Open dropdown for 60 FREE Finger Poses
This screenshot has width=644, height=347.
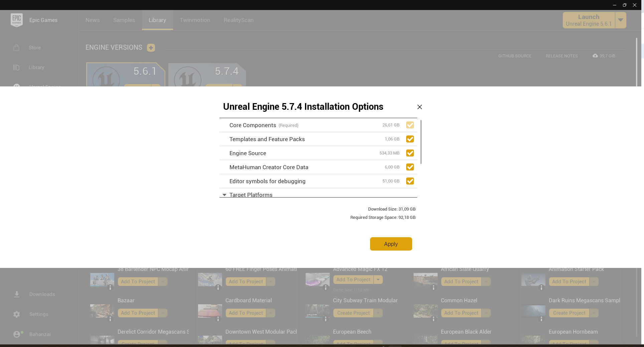tap(271, 282)
